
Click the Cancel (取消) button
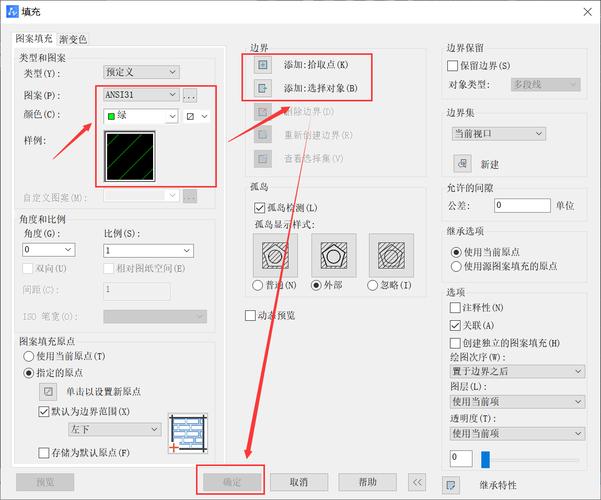(x=299, y=482)
